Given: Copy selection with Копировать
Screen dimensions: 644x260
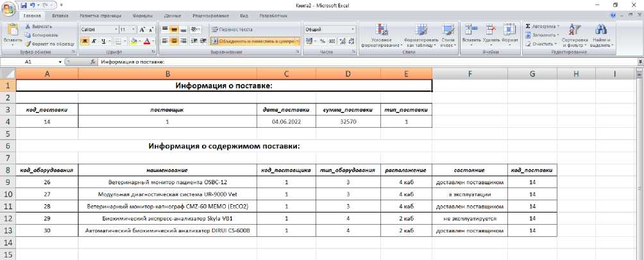Looking at the screenshot, I should (x=42, y=35).
